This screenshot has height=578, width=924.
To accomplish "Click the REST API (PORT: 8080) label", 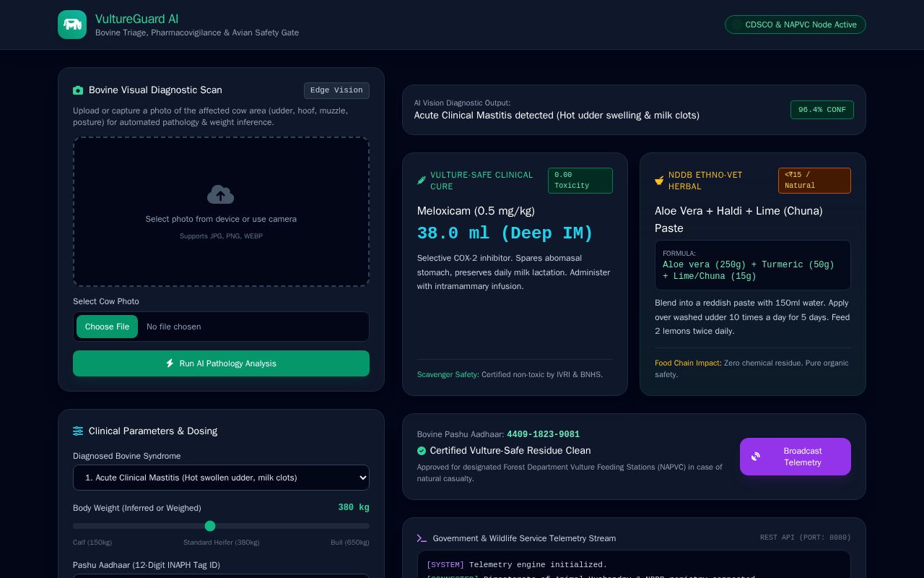I will 806,538.
